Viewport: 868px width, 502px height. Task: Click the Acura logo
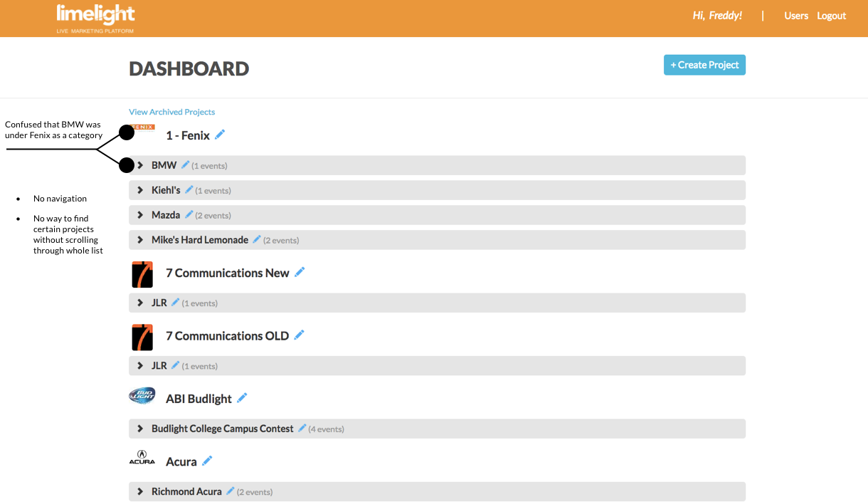coord(142,457)
